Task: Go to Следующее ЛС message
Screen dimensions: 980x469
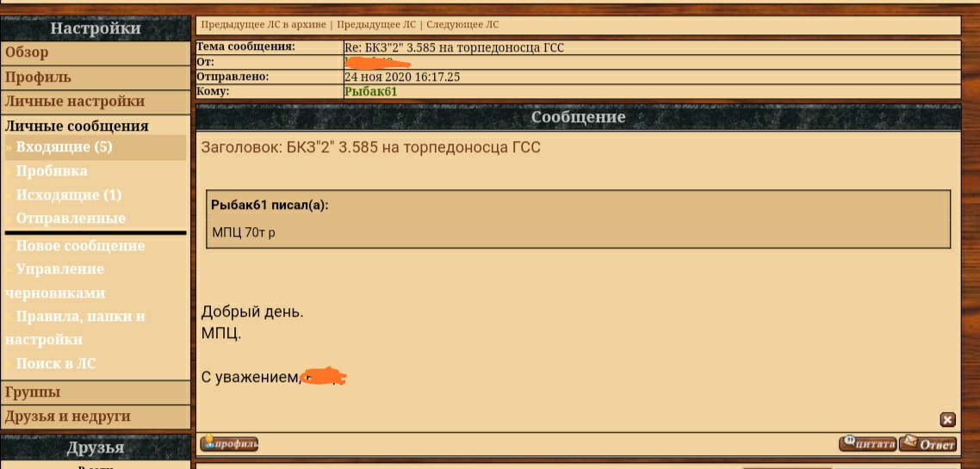Action: 462,25
